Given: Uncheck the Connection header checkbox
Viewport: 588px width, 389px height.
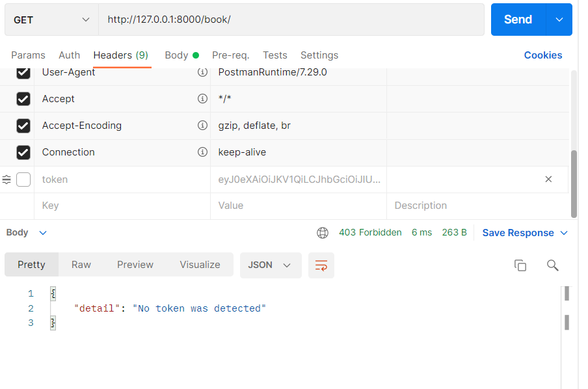Looking at the screenshot, I should 23,152.
